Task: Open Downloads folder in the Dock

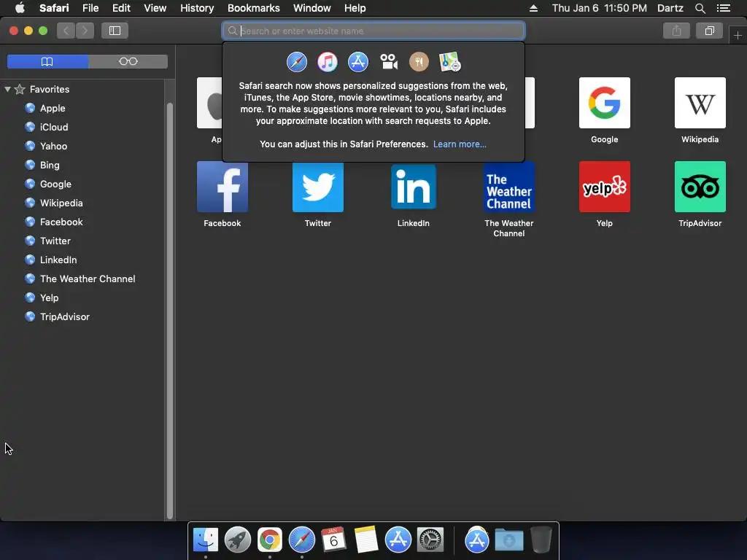Action: point(508,540)
